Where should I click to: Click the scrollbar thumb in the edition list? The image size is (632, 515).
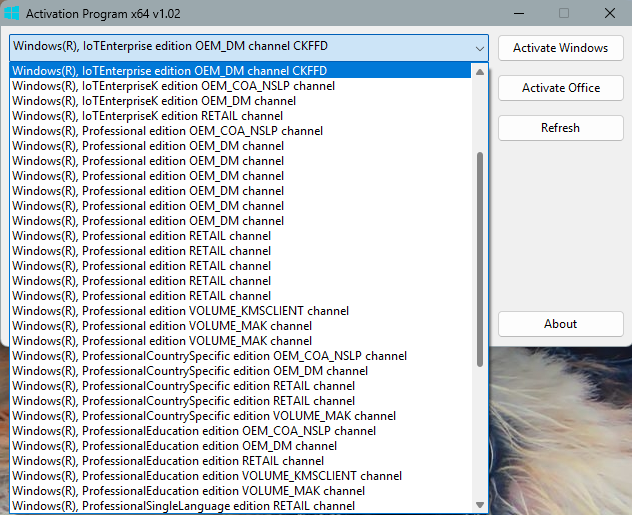pos(480,259)
